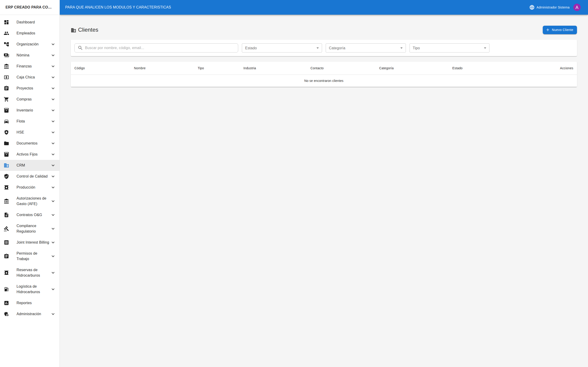Click the client search input field
Screen dimensions: 588x367
[x=160, y=48]
